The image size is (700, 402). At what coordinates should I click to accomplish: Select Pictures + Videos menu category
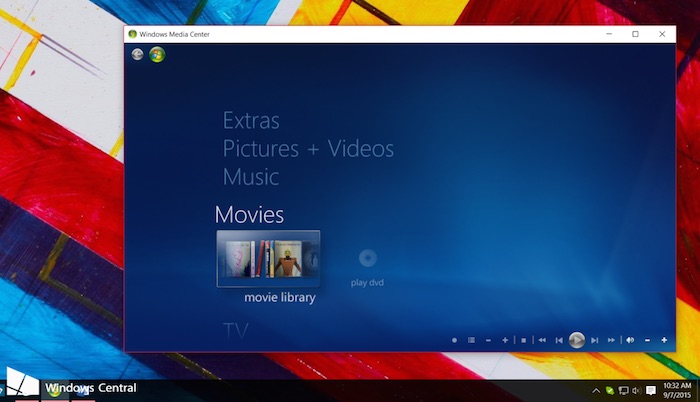tap(308, 149)
